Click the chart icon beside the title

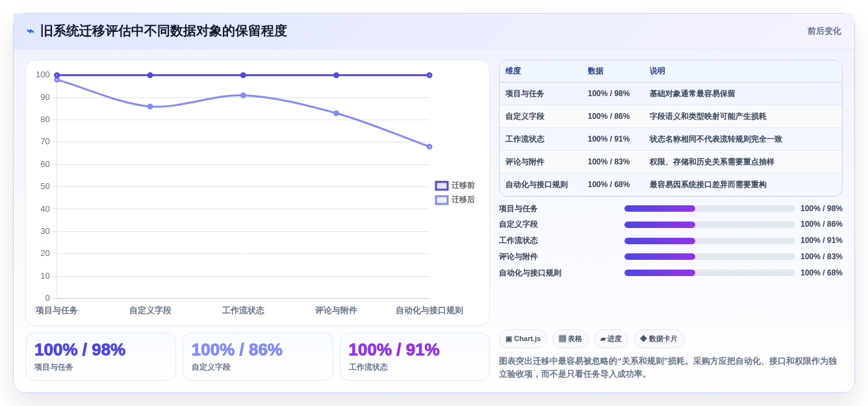click(x=31, y=31)
